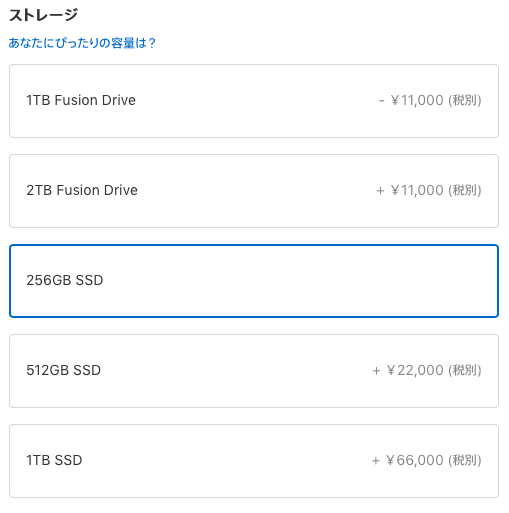Click the + ¥22,000 price for 512GB SSD
Screen dimensions: 509x513
pos(408,370)
